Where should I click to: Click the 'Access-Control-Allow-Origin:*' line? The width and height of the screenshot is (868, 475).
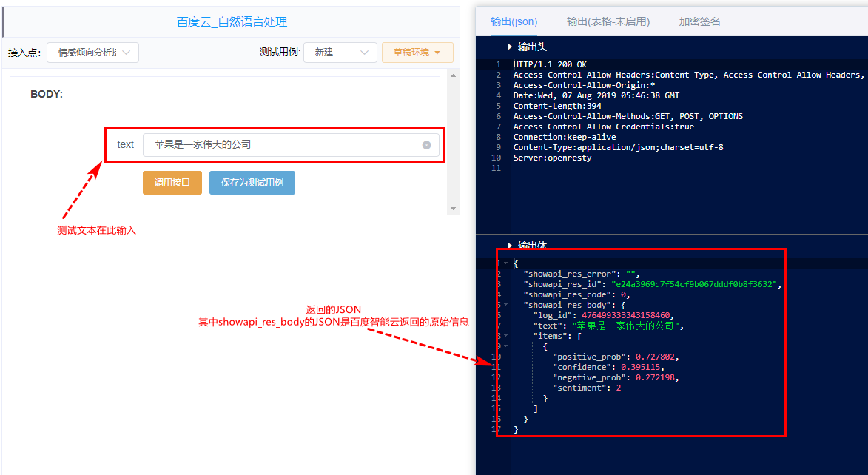pyautogui.click(x=584, y=85)
